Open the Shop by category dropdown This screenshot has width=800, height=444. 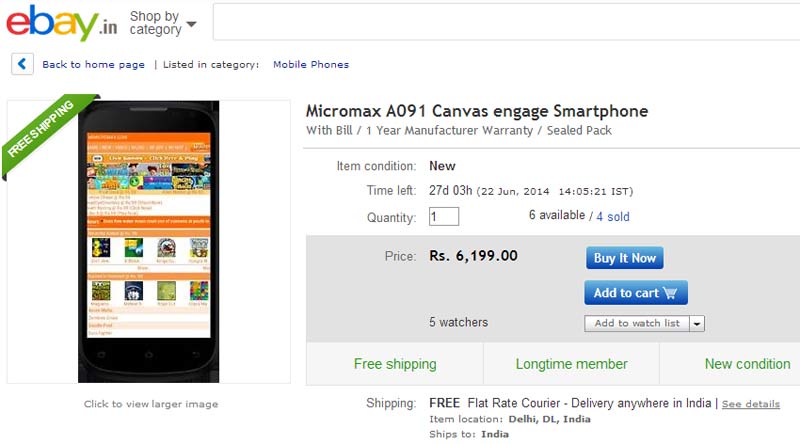click(163, 23)
